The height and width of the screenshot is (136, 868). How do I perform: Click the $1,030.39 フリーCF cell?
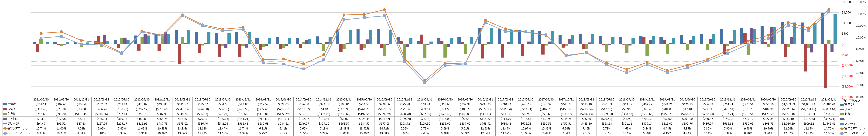pyautogui.click(x=789, y=124)
